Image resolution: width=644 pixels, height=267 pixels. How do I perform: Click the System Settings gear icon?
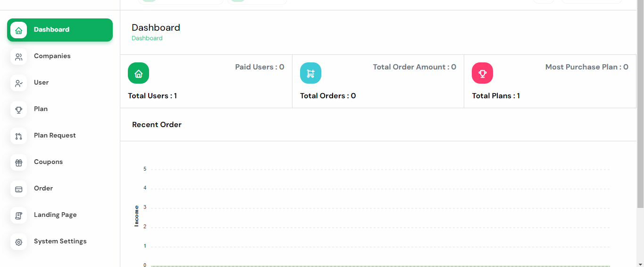(19, 242)
